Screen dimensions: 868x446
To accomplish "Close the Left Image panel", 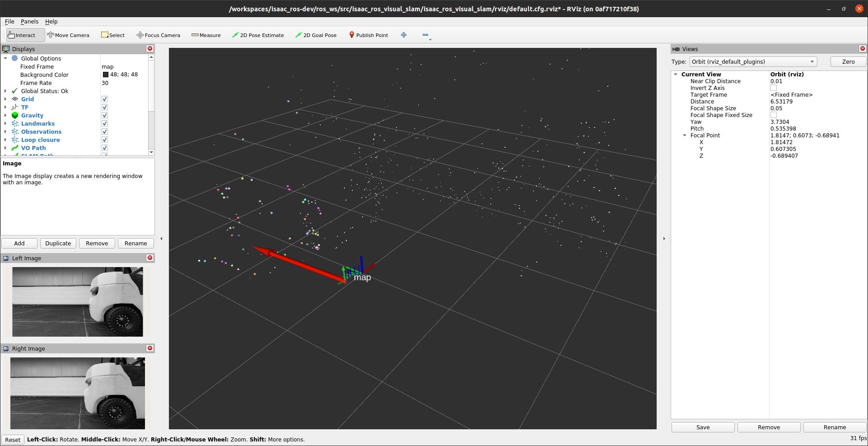I will click(x=150, y=258).
